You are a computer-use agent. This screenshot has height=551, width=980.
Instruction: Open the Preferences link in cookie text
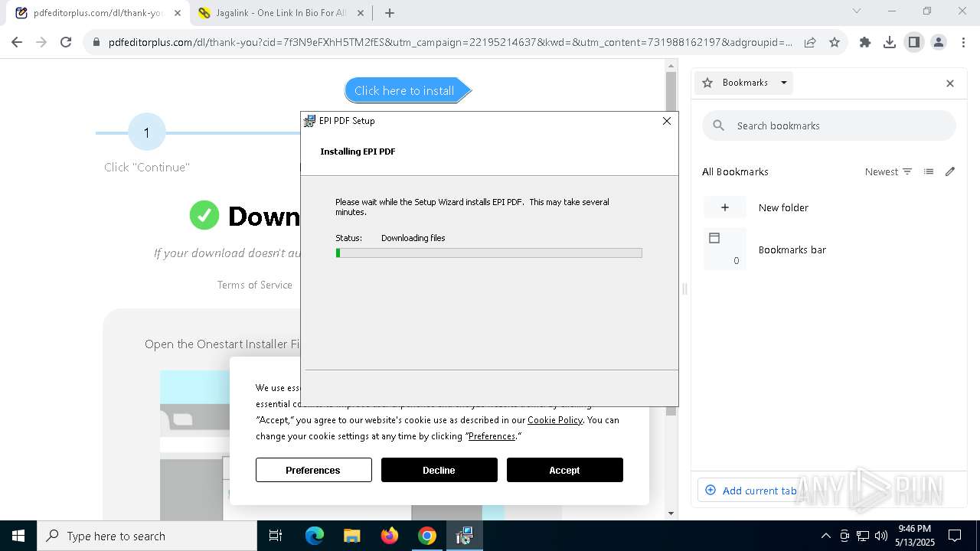pos(492,436)
